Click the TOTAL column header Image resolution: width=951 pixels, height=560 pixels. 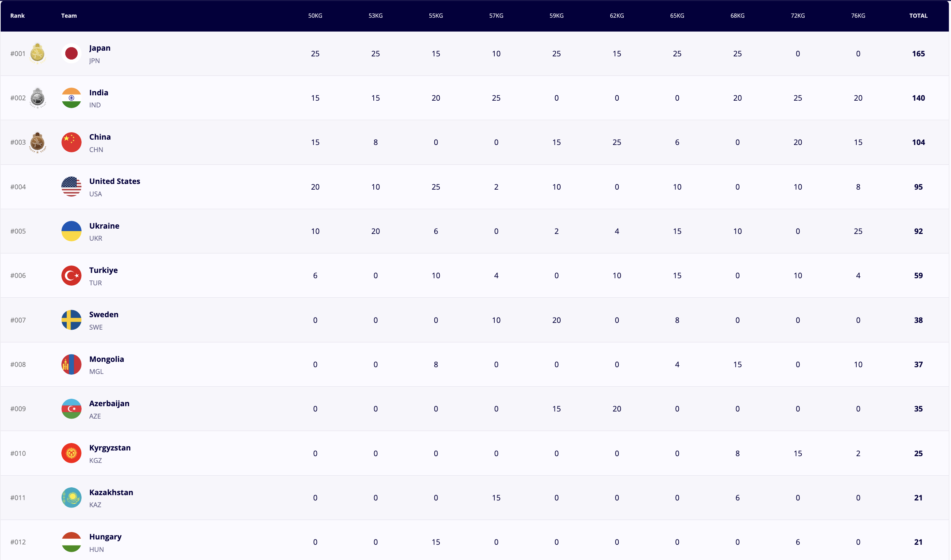click(918, 16)
